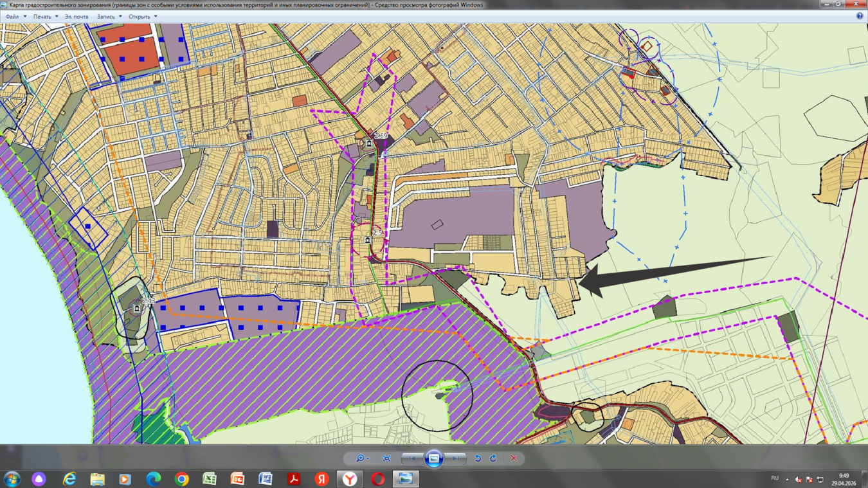The image size is (868, 488).
Task: Go to the next photo
Action: pyautogui.click(x=456, y=458)
